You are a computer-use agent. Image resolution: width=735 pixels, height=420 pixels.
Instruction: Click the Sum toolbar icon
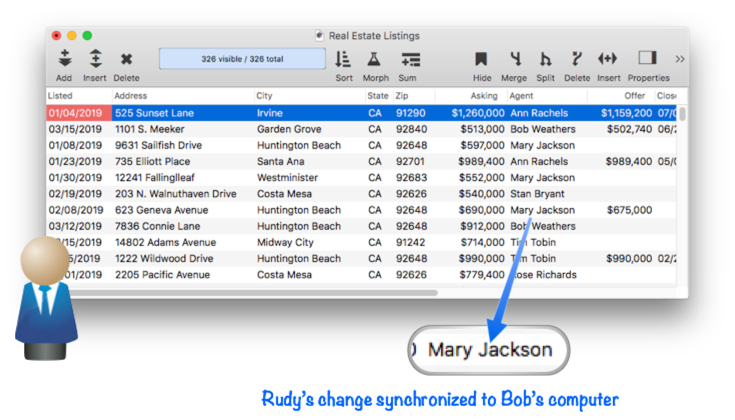(x=410, y=59)
